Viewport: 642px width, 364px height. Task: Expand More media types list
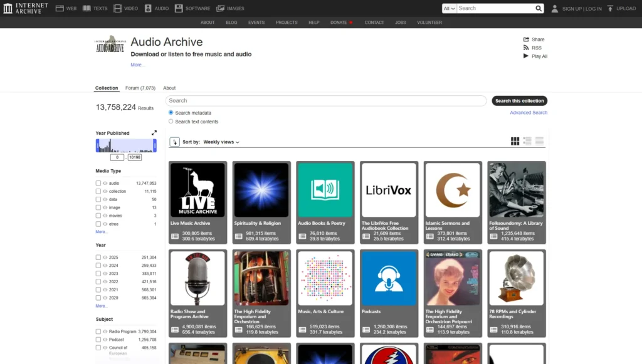coord(101,232)
